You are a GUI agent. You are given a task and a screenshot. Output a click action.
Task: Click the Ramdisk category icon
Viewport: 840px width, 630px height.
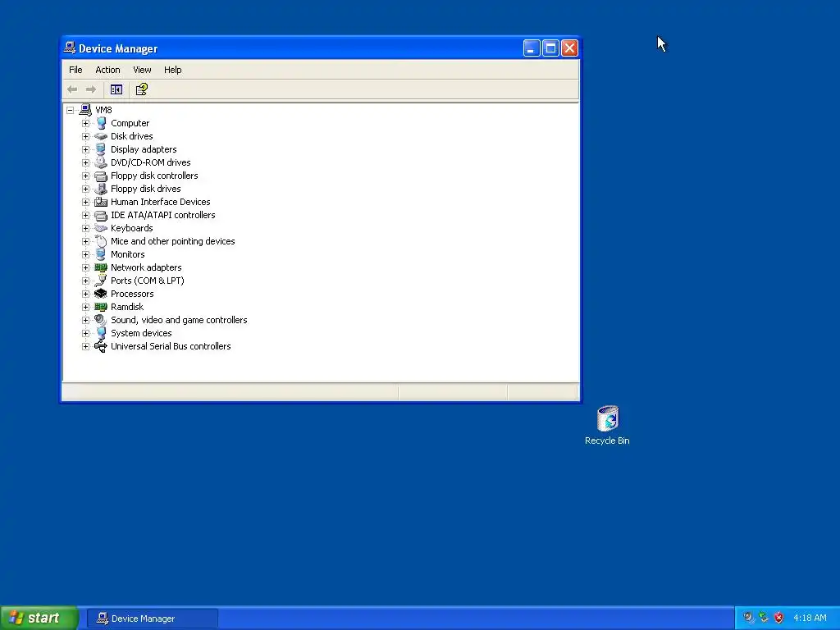[101, 307]
